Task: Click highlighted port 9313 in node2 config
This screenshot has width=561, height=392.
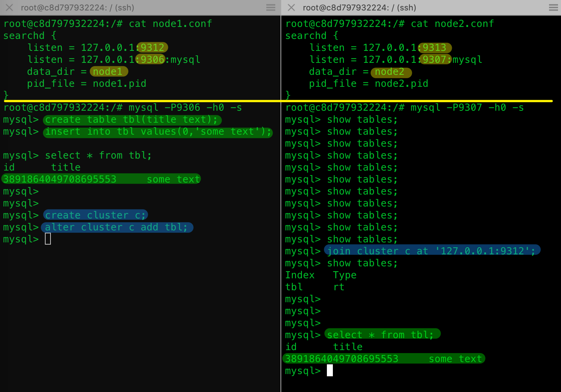Action: pyautogui.click(x=435, y=48)
